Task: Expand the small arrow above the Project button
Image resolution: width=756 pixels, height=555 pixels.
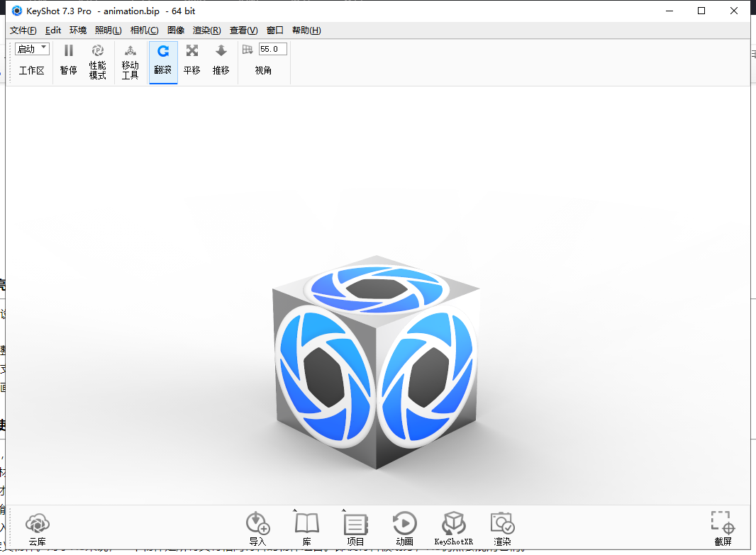Action: coord(344,510)
